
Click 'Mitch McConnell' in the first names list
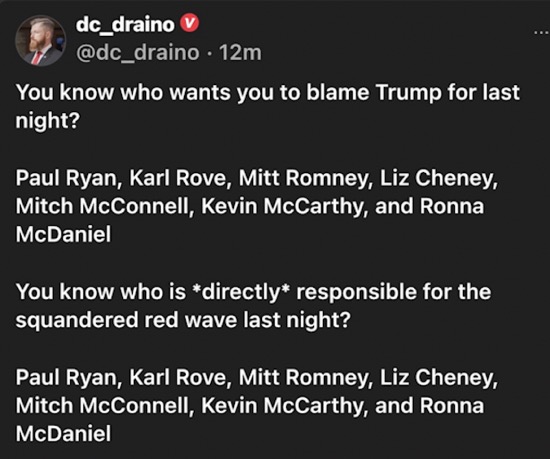102,206
